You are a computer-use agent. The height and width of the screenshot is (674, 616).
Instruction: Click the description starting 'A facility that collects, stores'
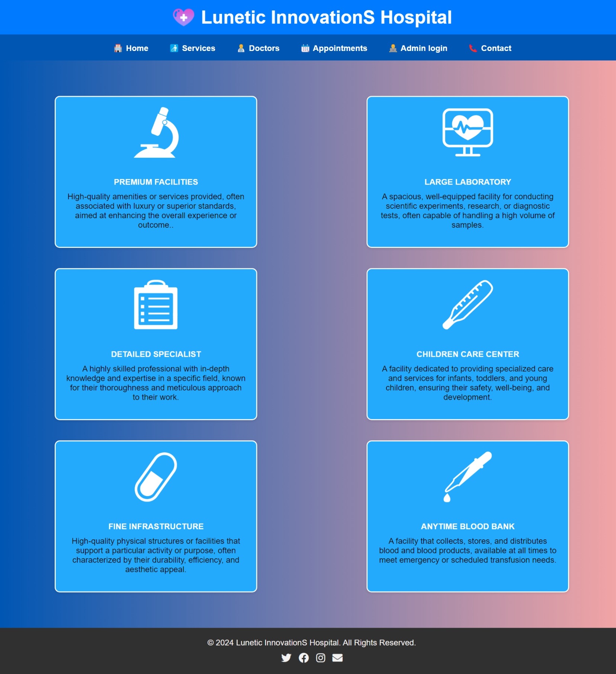tap(468, 550)
